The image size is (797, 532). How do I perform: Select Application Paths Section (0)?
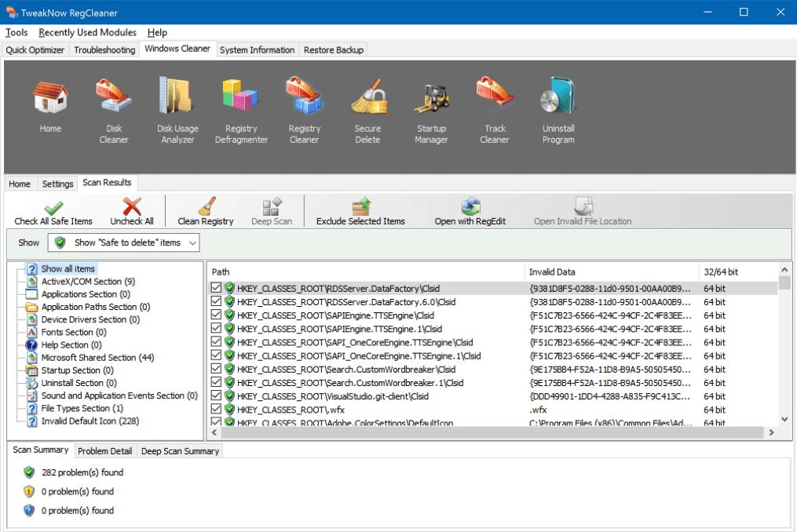(96, 307)
